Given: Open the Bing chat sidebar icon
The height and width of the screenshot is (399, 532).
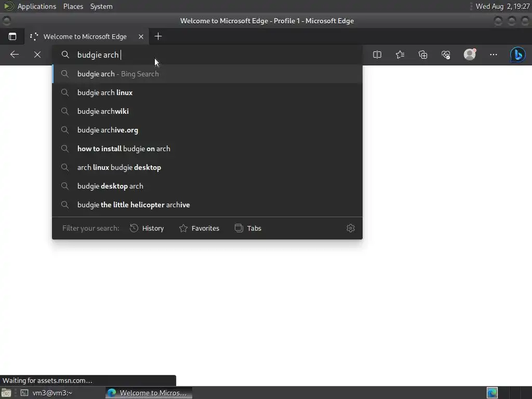Looking at the screenshot, I should [x=518, y=55].
